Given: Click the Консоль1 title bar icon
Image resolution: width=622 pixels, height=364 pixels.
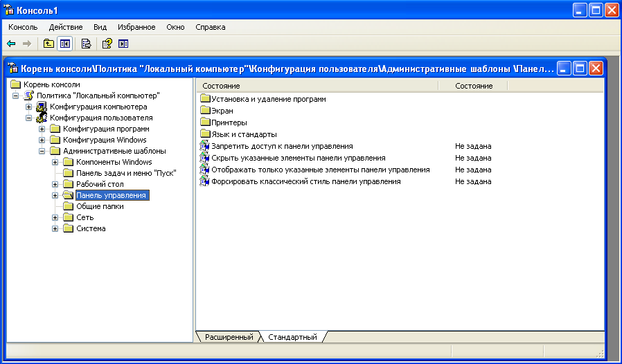Looking at the screenshot, I should tap(9, 10).
